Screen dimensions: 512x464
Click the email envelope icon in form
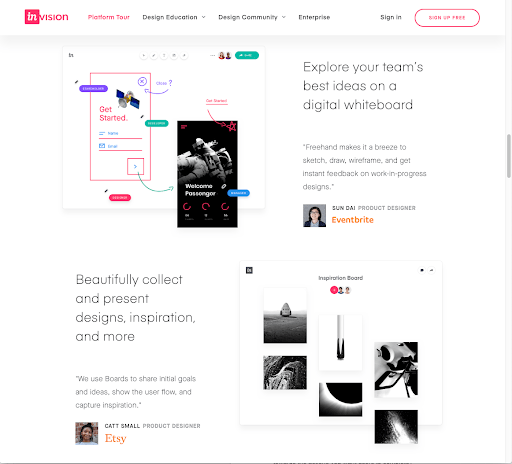(102, 146)
